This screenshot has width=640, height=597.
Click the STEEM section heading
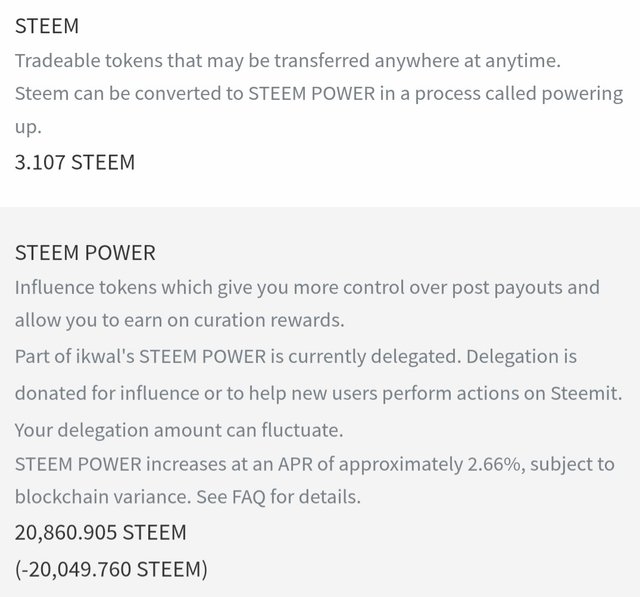47,25
